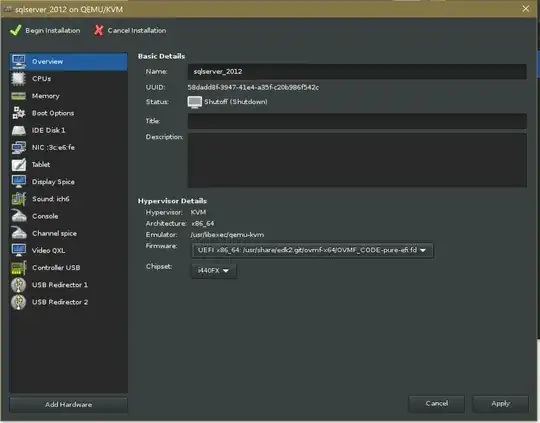Click the Controller USB label text
540x423 pixels.
(56, 268)
